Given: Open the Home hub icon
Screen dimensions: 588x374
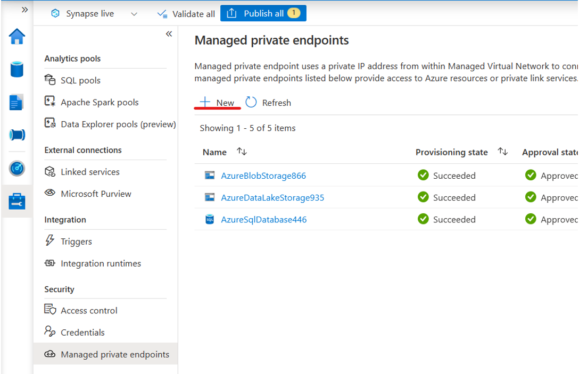Looking at the screenshot, I should (x=16, y=36).
